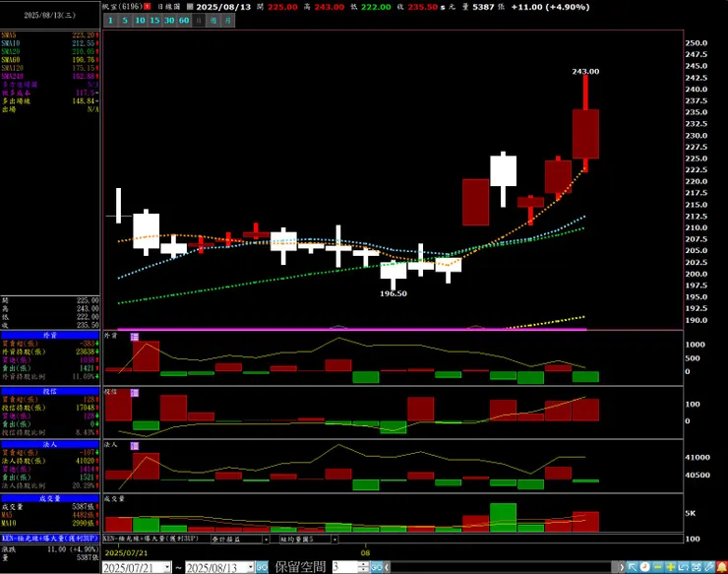Viewport: 728px width, 574px height.
Task: Open the 短均量圖5 dropdown
Action: coord(334,540)
